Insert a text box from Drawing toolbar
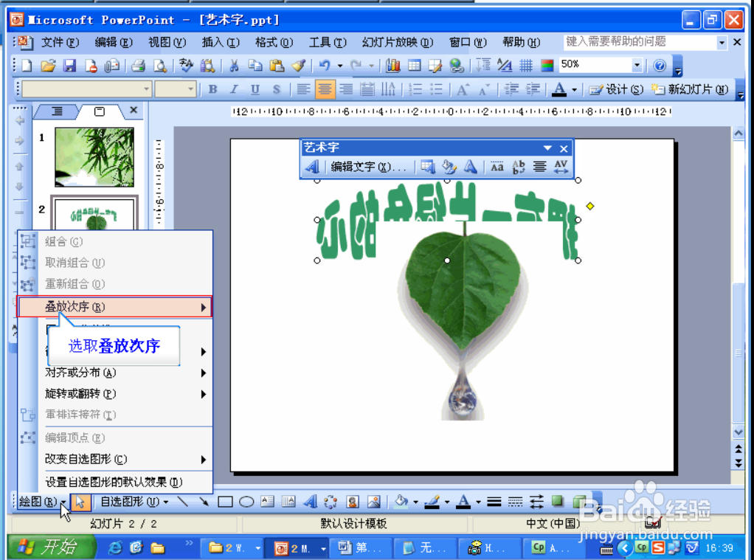This screenshot has height=560, width=754. click(267, 502)
